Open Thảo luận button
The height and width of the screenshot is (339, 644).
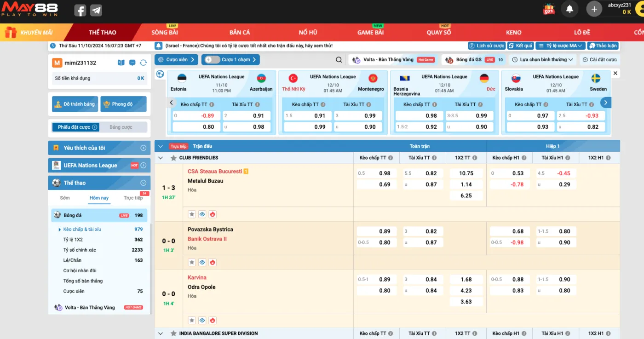click(x=603, y=46)
